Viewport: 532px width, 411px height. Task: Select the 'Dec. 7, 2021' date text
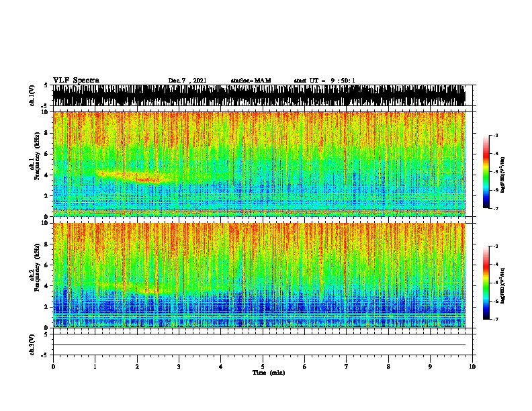[187, 81]
